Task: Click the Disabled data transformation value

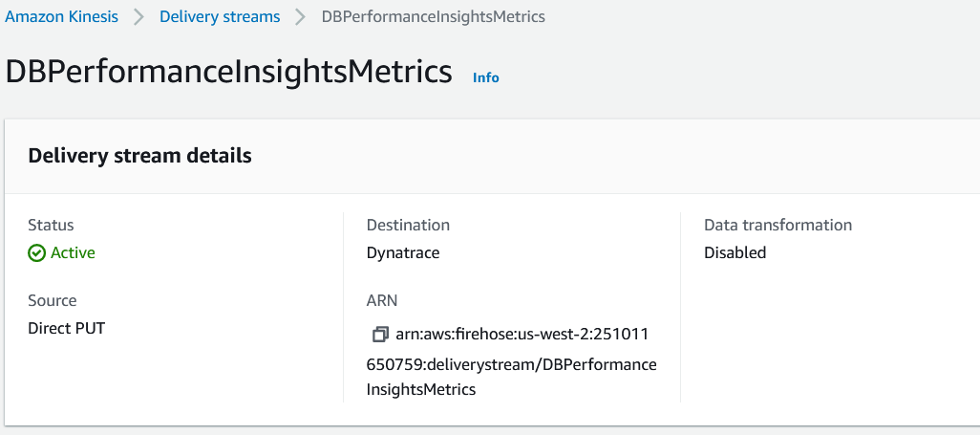Action: [735, 252]
